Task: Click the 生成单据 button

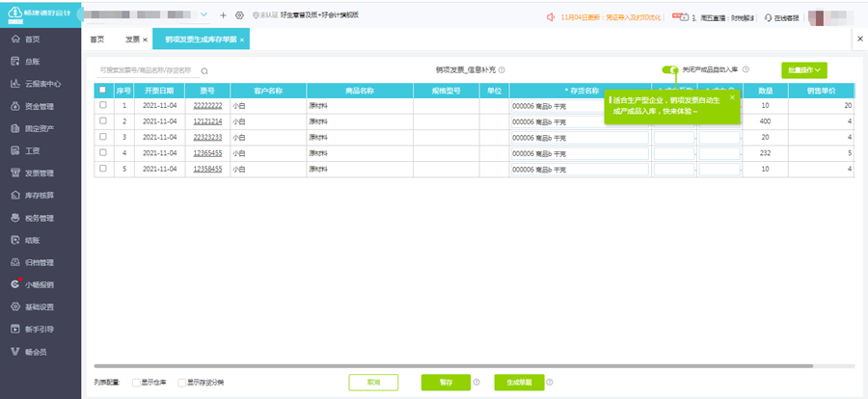Action: tap(519, 383)
